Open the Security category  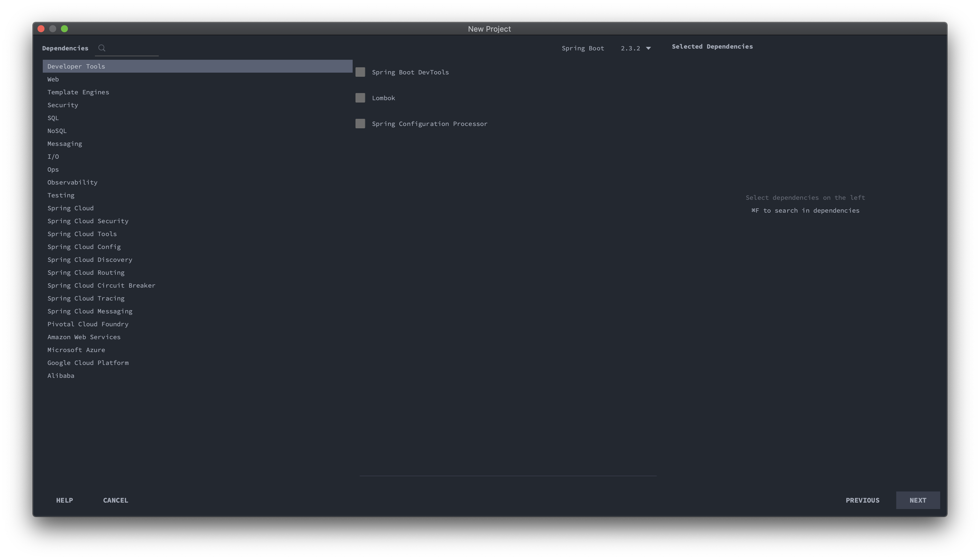[x=197, y=105]
